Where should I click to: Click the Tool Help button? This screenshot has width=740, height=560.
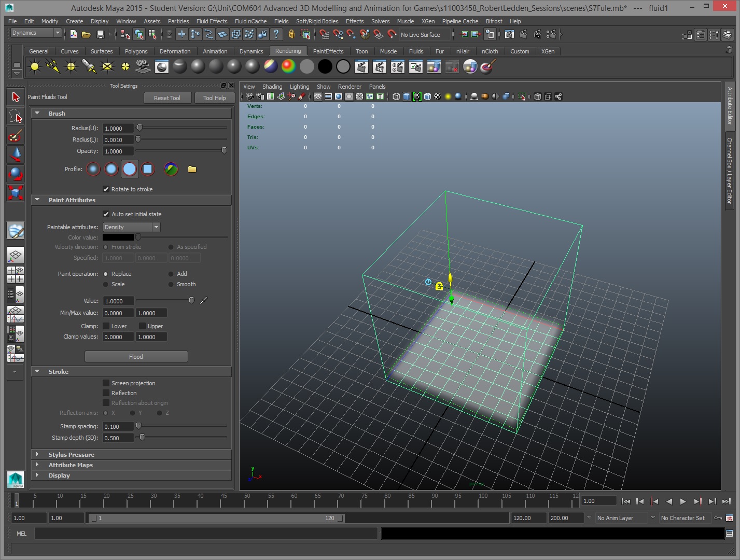[x=215, y=98]
